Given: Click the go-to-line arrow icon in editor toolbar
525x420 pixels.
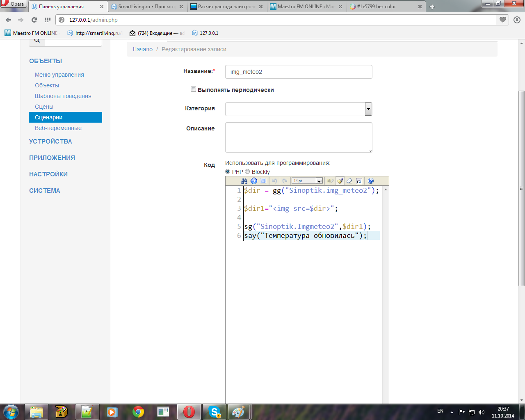Looking at the screenshot, I should point(254,181).
